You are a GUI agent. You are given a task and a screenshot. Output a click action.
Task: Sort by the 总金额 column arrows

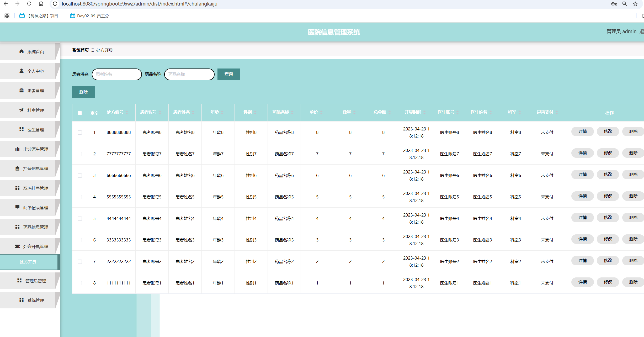click(x=390, y=113)
